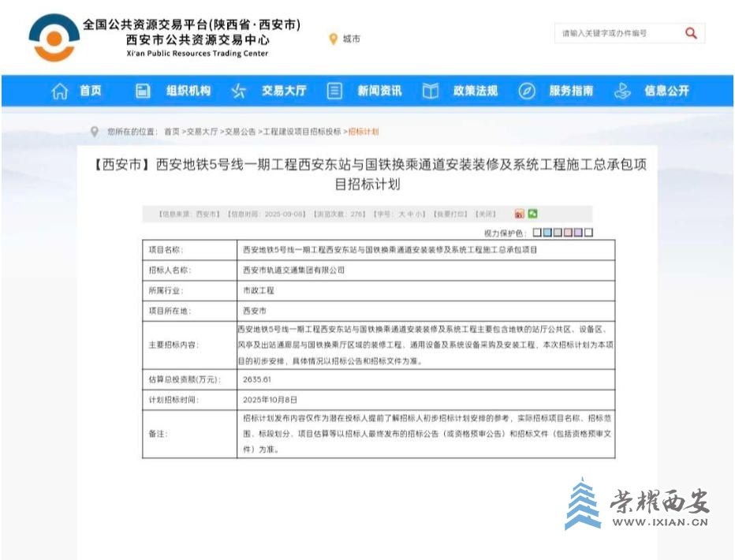Click the 西安市轨道交通集团有限公司 cell
This screenshot has width=735, height=560.
tap(426, 271)
